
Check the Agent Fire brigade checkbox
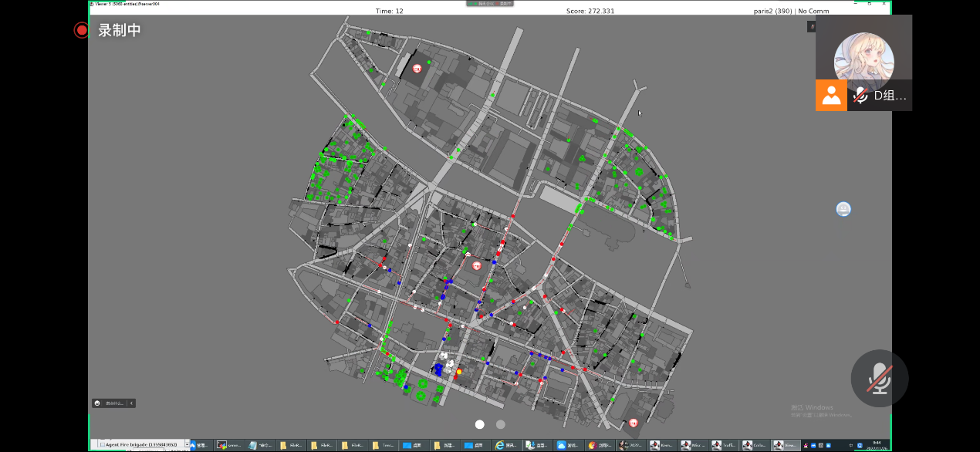[x=103, y=445]
